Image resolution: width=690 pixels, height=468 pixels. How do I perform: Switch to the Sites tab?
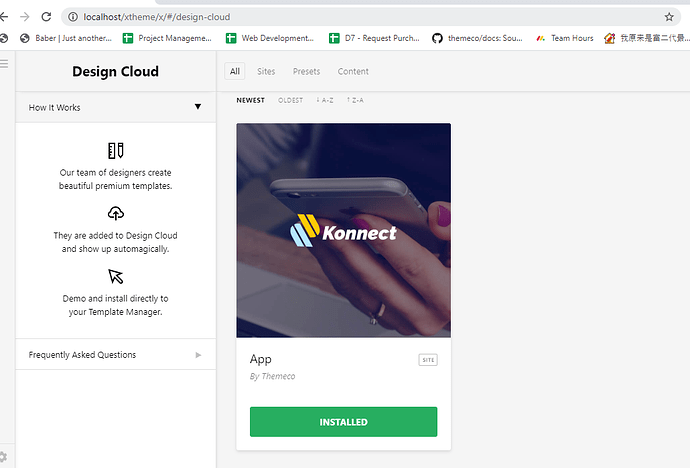(266, 71)
